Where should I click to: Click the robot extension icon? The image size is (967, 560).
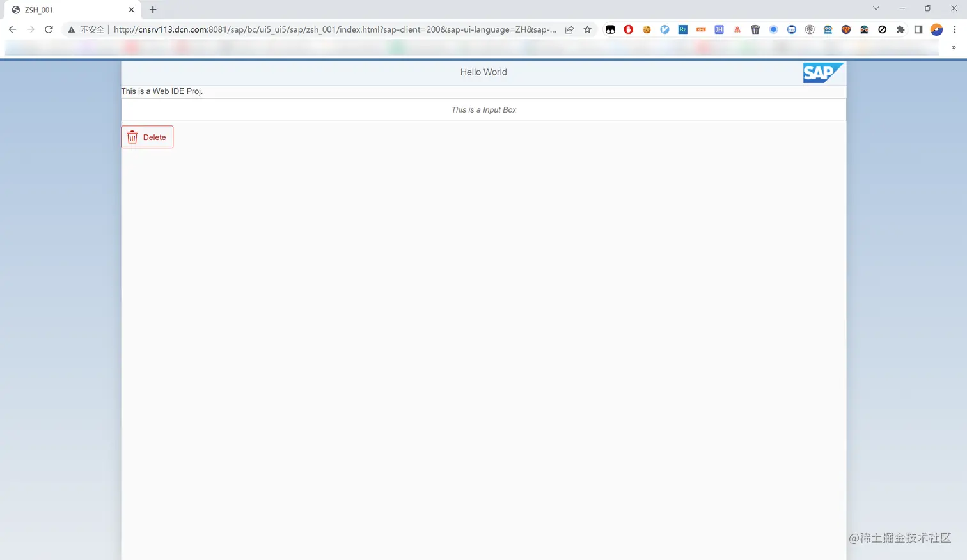coord(828,29)
